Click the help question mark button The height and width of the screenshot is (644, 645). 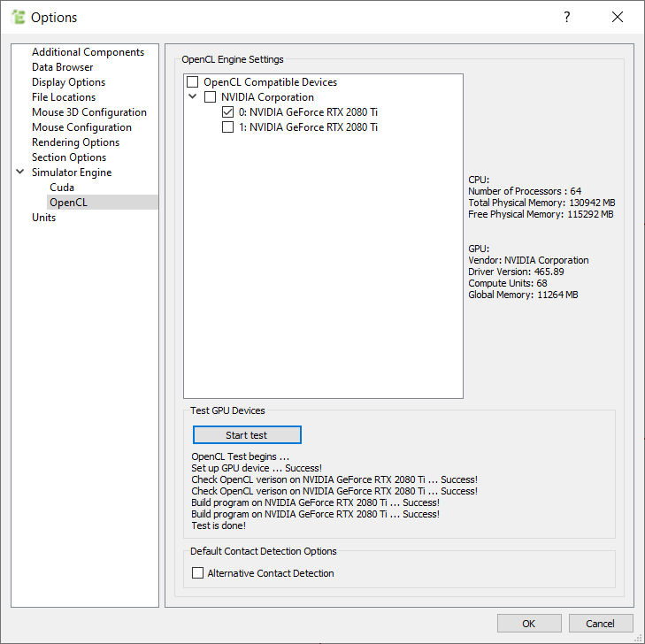pos(566,17)
